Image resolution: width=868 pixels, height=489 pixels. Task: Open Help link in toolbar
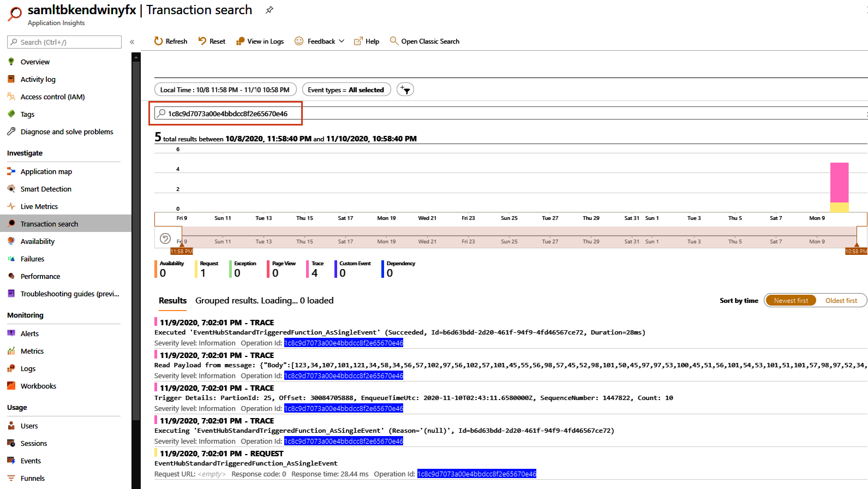(x=367, y=41)
